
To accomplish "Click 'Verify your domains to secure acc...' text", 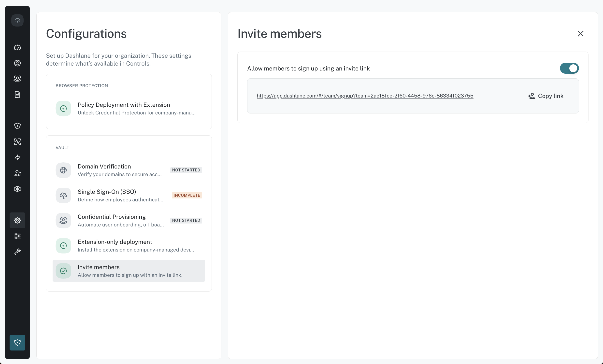I will [x=120, y=174].
